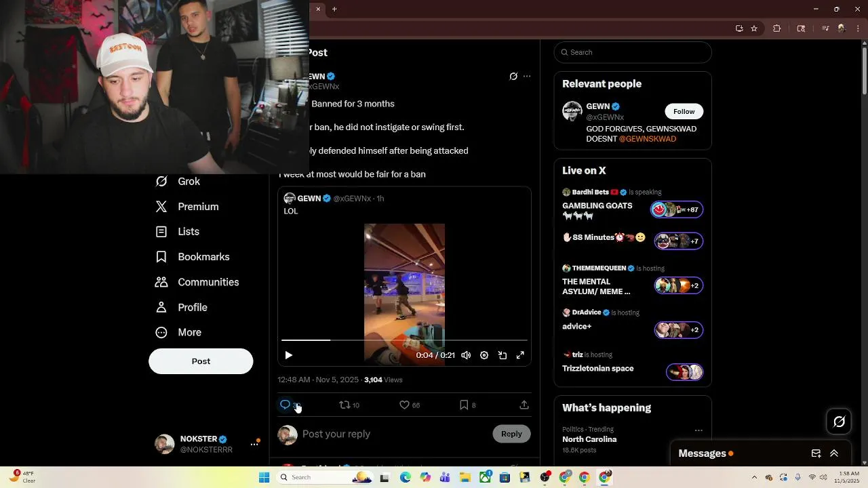Open the @GEWNSKWAD mention link
The width and height of the screenshot is (868, 488).
tap(648, 139)
